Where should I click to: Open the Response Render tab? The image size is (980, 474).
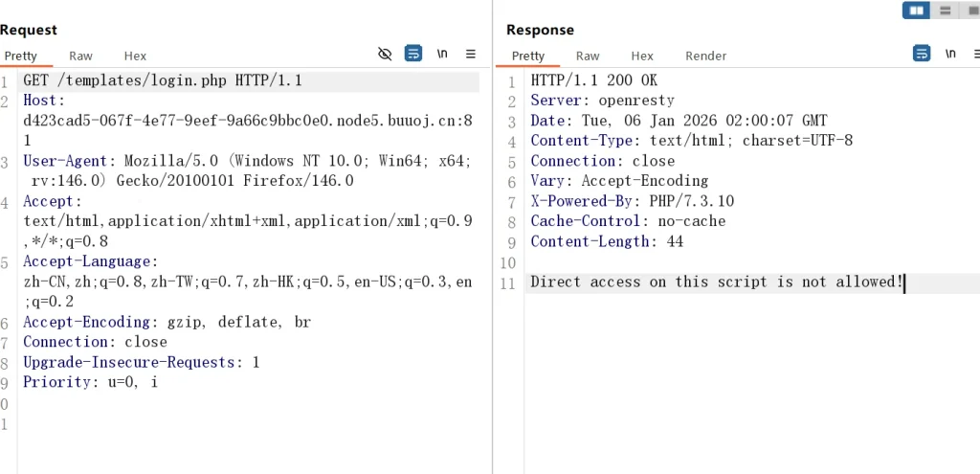point(706,56)
